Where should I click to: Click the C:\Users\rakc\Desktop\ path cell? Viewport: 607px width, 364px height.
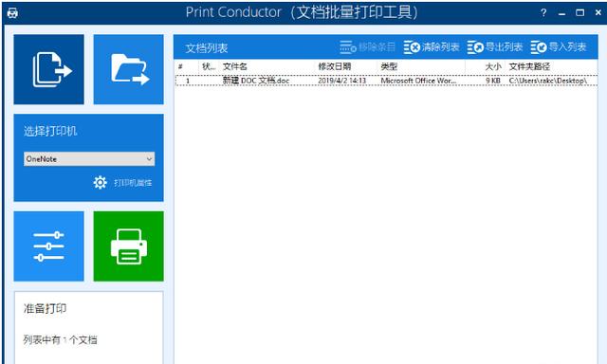[x=548, y=81]
